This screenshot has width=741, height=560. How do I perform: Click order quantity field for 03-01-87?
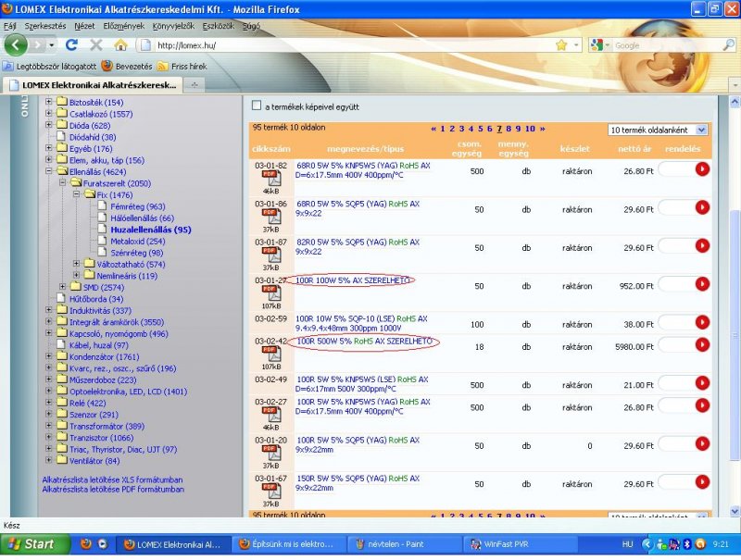(676, 246)
